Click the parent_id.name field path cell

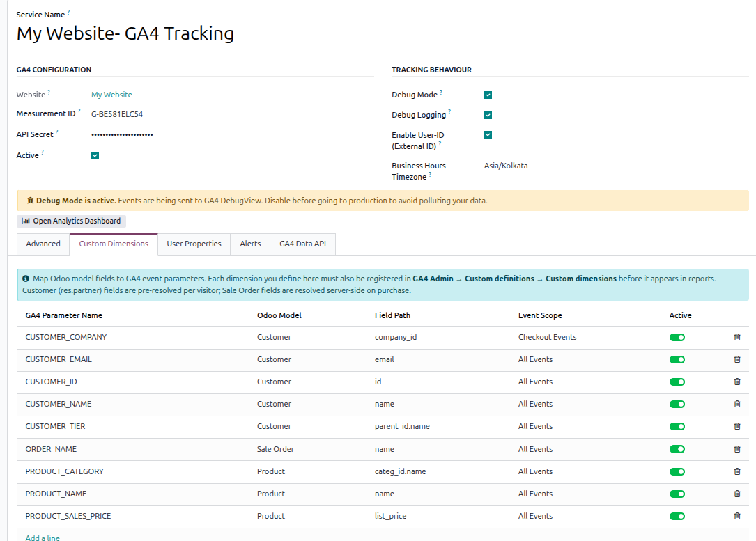(402, 426)
